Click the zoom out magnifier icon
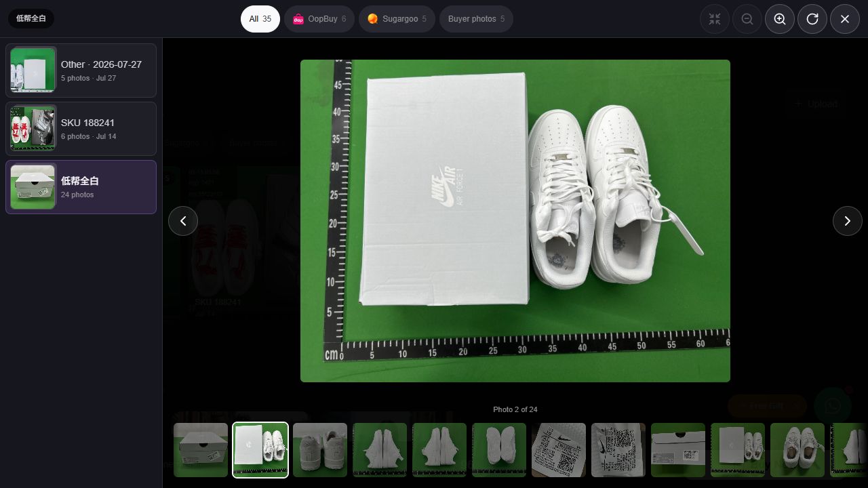868x488 pixels. point(747,19)
